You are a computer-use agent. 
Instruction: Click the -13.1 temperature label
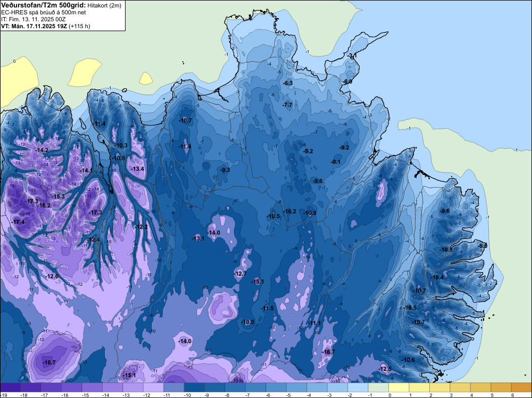(x=198, y=238)
